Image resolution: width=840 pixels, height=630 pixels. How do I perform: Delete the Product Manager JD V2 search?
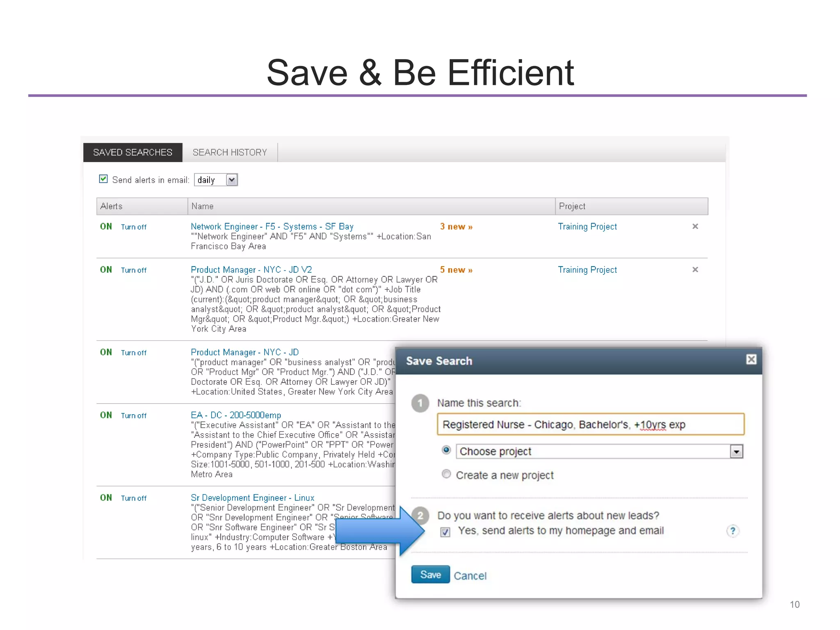[x=695, y=269]
